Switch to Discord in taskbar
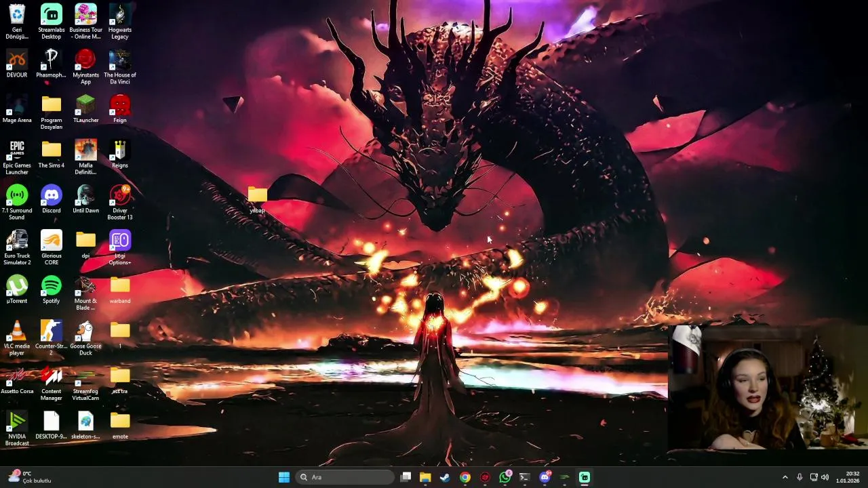Screen dimensions: 868x488 point(545,477)
